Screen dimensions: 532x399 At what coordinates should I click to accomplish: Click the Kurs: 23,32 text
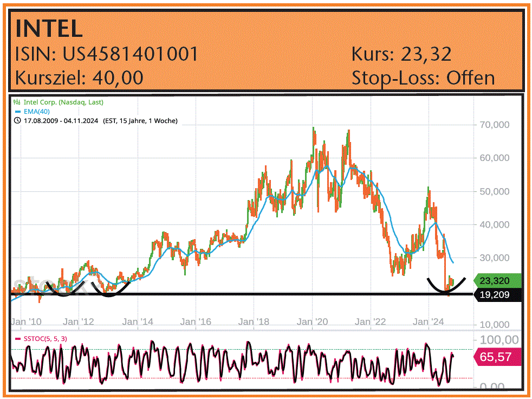pyautogui.click(x=401, y=54)
